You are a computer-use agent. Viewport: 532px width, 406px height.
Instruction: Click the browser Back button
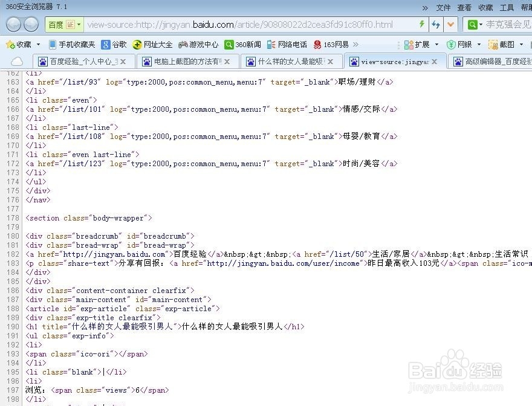[x=13, y=24]
